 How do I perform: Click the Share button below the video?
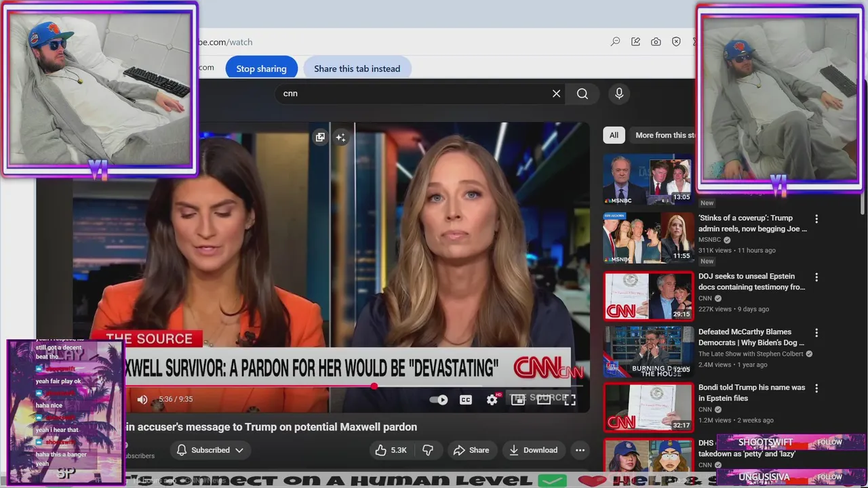tap(471, 450)
